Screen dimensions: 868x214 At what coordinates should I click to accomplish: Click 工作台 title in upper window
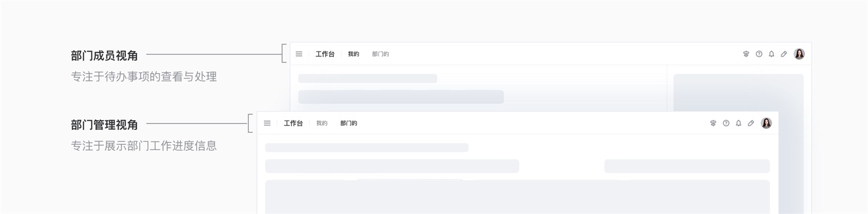(325, 54)
